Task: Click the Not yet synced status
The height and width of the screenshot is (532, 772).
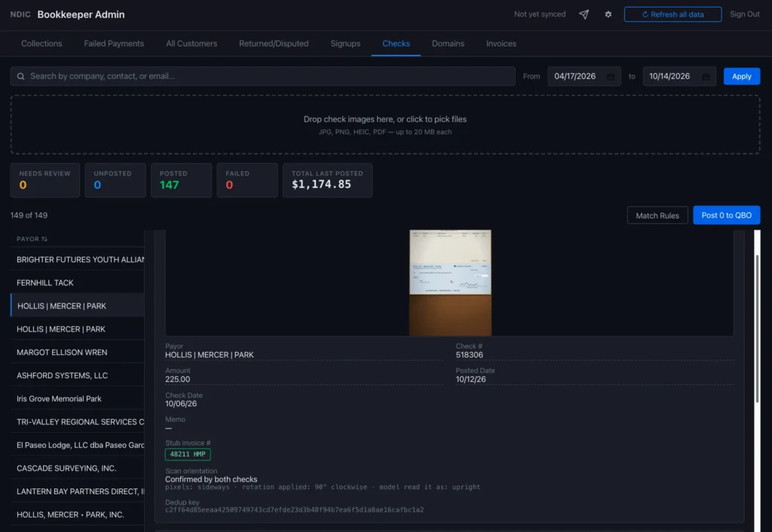Action: point(540,14)
